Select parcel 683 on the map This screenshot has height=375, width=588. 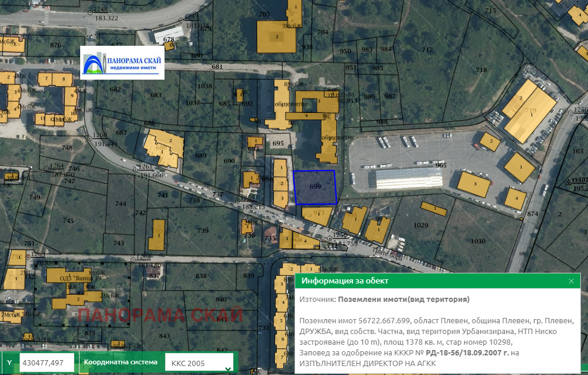point(156,95)
